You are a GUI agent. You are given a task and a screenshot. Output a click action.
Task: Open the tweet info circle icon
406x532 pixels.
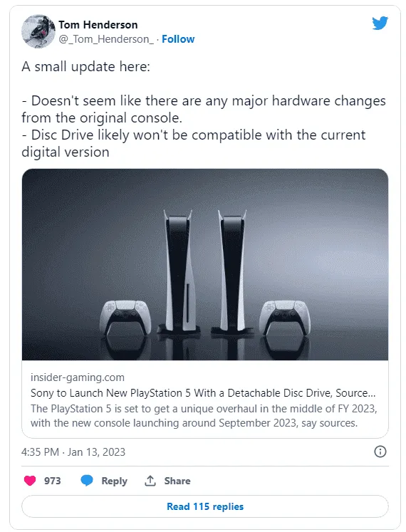coord(380,452)
